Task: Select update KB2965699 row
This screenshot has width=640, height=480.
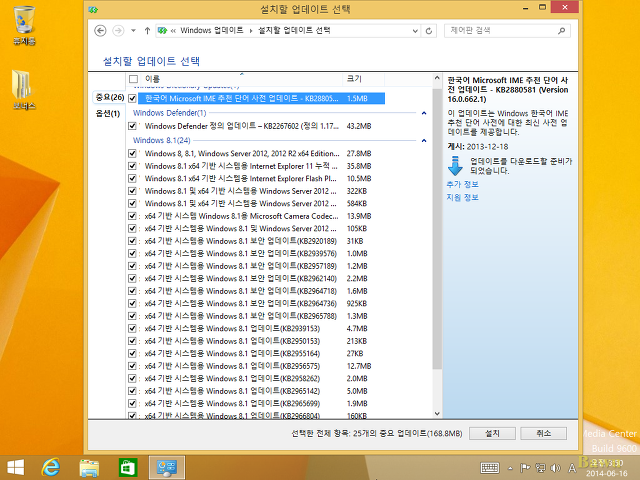Action: pos(256,403)
